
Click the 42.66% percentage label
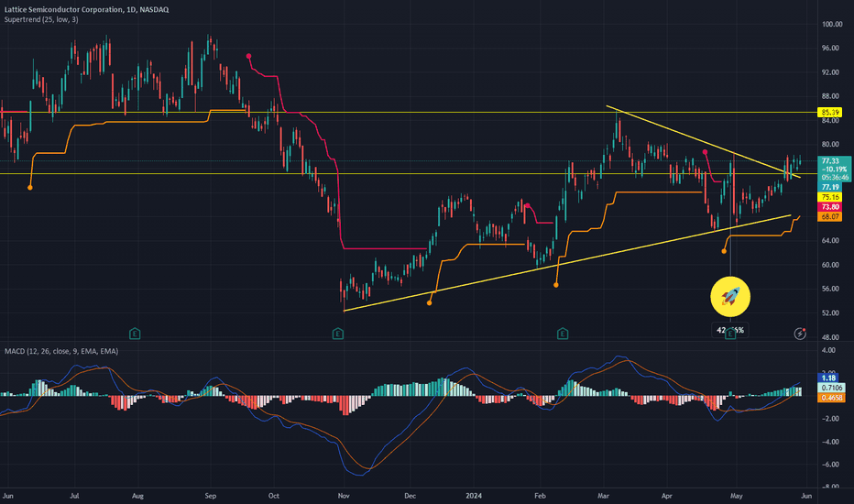coord(730,330)
